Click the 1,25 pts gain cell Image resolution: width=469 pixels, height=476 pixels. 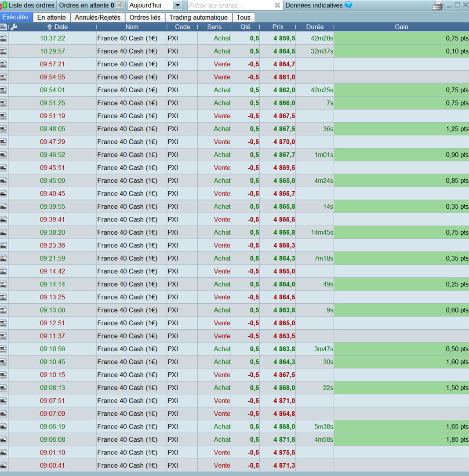coord(401,129)
